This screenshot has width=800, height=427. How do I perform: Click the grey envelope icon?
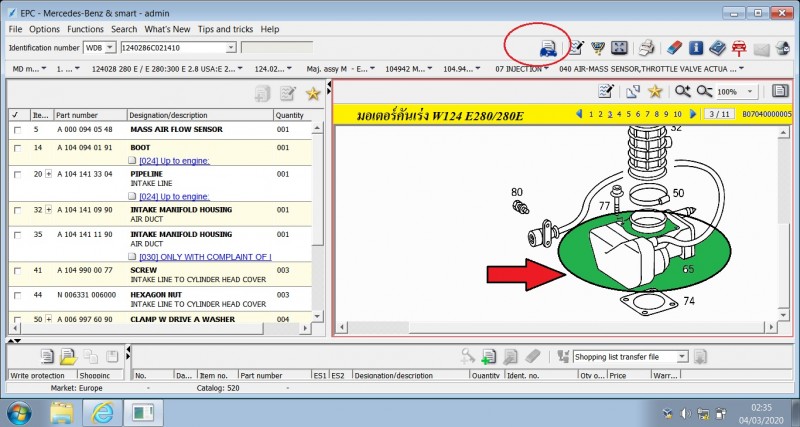point(761,49)
